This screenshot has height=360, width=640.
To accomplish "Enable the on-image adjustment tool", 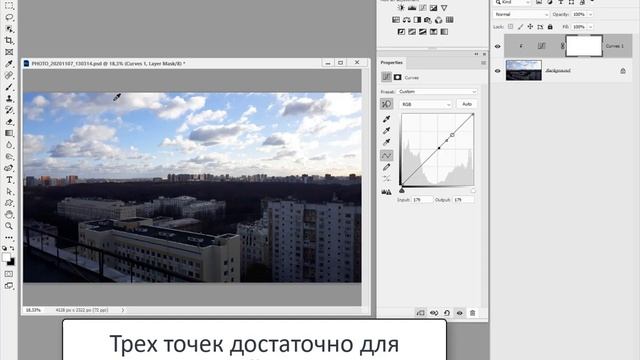I will click(x=386, y=104).
